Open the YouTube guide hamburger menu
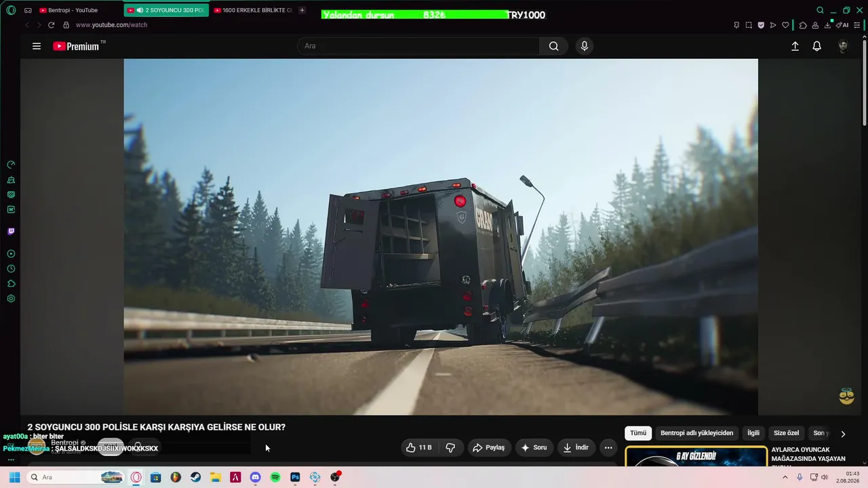Screen dimensions: 868x488 point(37,46)
